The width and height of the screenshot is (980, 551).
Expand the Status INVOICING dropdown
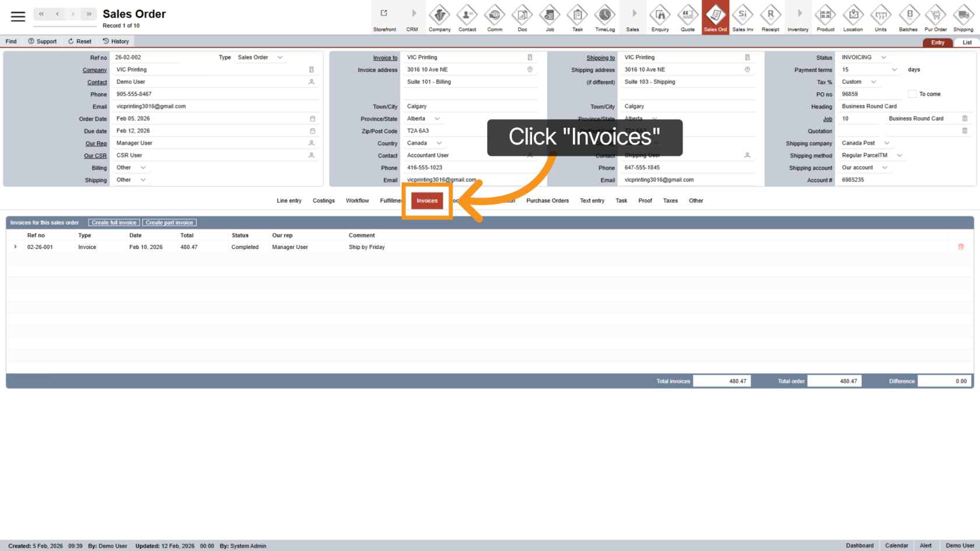(883, 57)
